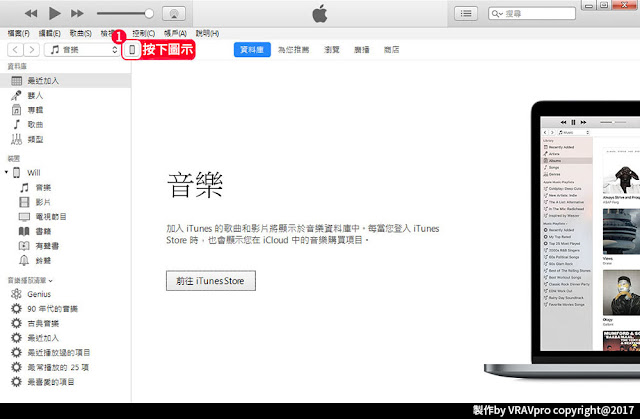Open the 歌曲(S) menu
This screenshot has width=640, height=419.
click(x=80, y=33)
